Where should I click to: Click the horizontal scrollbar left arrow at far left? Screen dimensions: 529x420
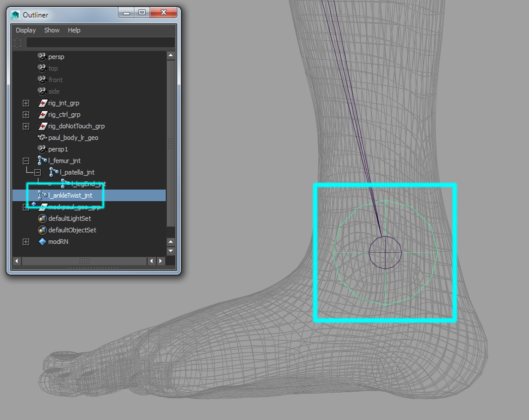(x=17, y=261)
